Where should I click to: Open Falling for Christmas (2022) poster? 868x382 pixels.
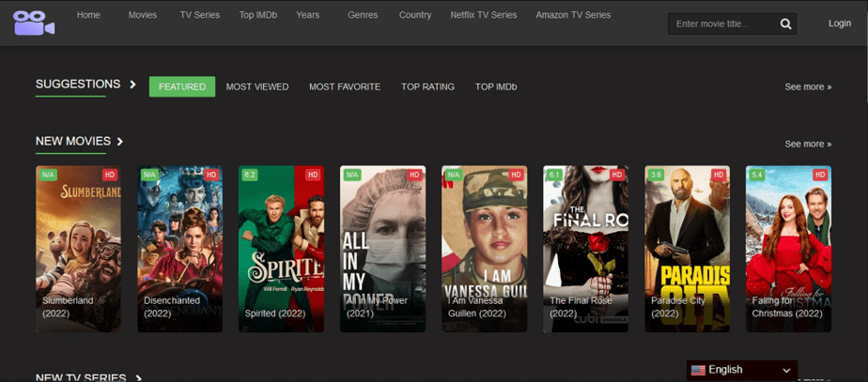789,250
